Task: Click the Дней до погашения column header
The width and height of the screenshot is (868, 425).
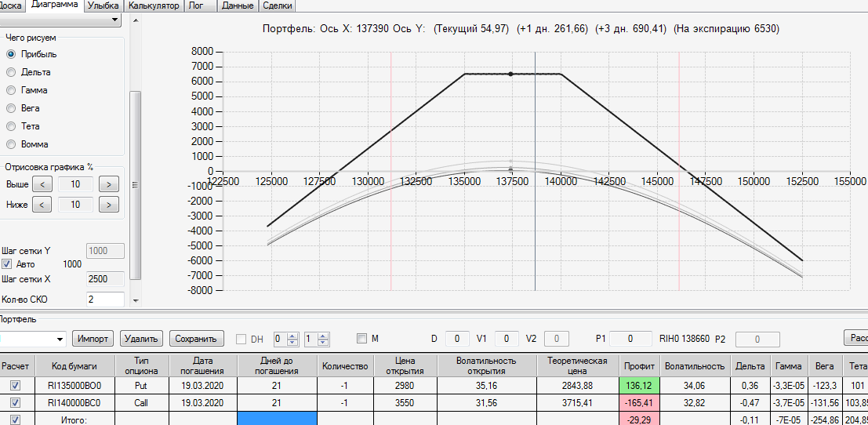Action: click(x=277, y=365)
